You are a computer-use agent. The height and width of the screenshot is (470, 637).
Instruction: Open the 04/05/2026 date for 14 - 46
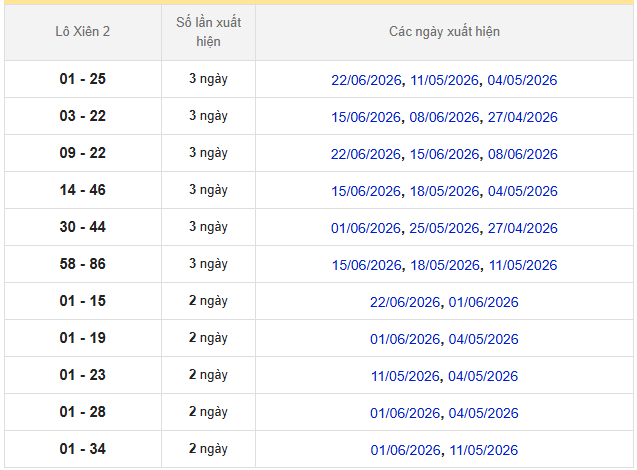[523, 191]
